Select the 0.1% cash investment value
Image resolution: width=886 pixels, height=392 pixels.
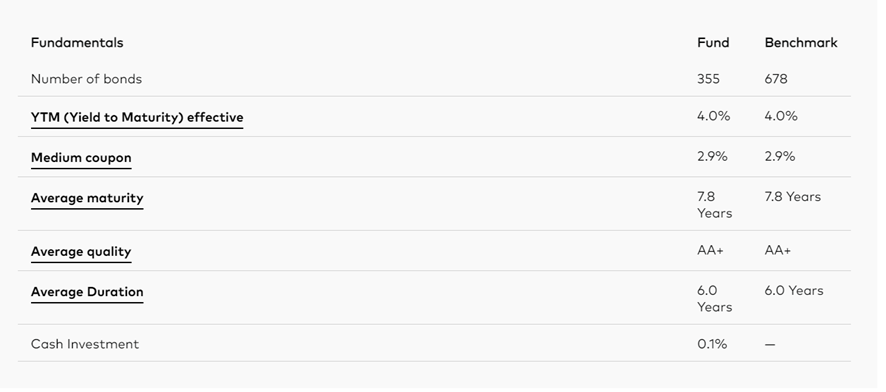click(x=712, y=344)
